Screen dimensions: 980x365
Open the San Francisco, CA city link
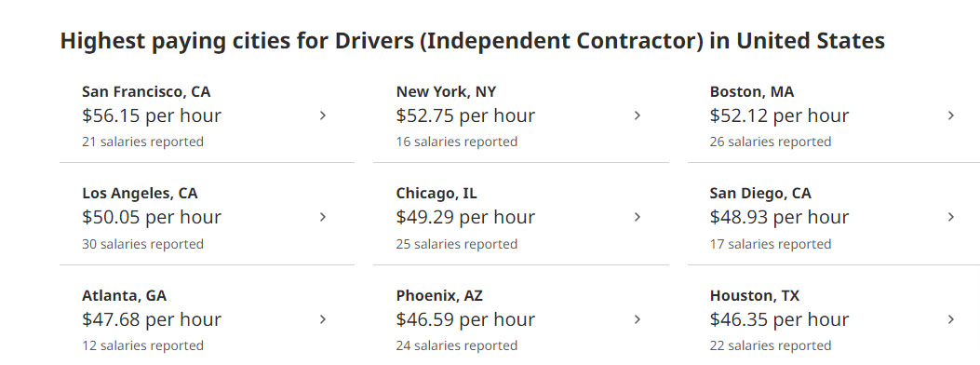tap(146, 92)
